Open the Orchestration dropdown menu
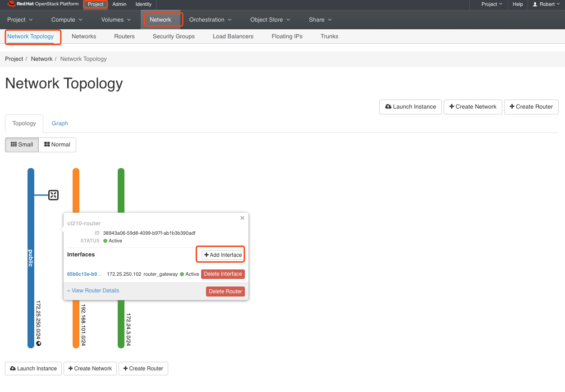 coord(210,20)
